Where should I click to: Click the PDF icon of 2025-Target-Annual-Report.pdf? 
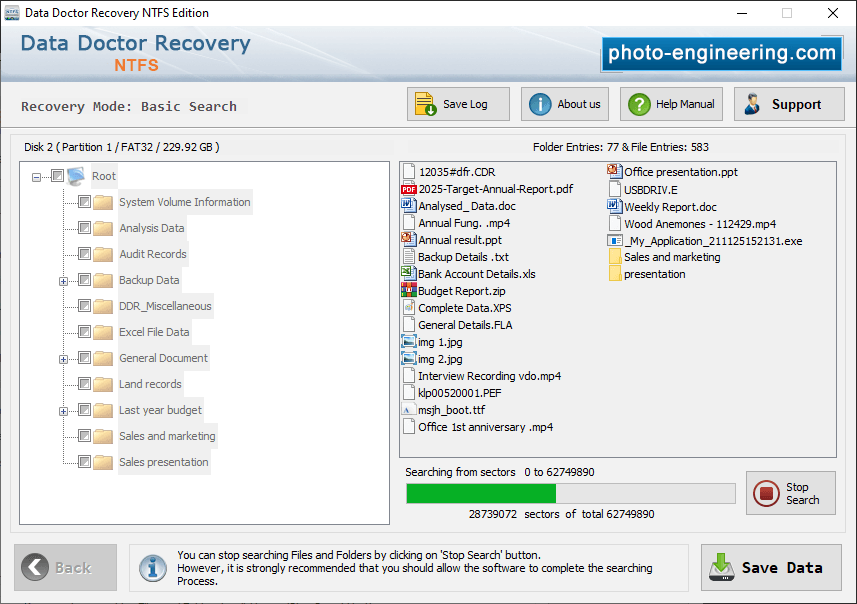(x=408, y=189)
